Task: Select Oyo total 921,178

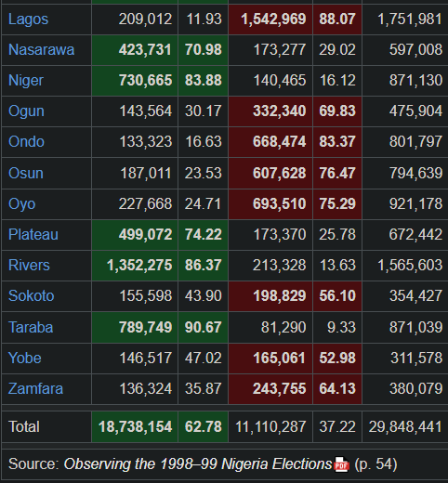Action: [415, 204]
